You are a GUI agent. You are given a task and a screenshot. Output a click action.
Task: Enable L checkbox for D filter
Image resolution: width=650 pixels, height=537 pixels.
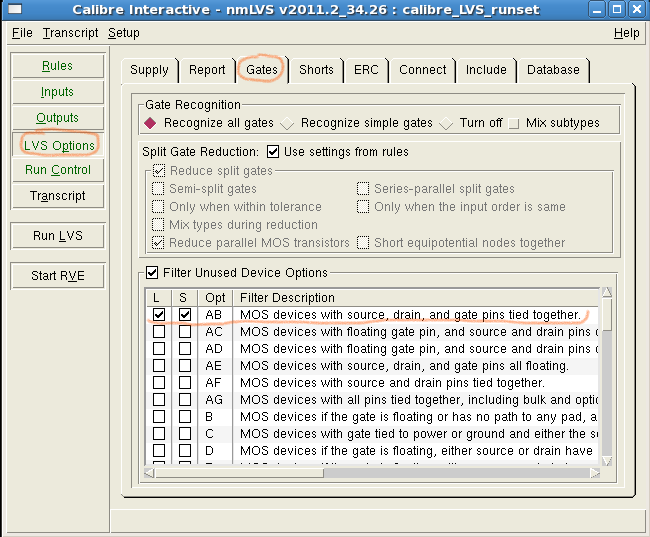[159, 451]
